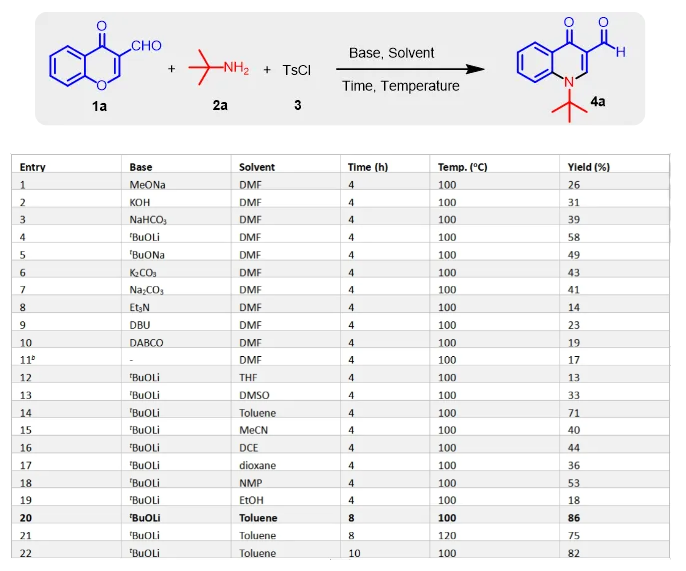Select the Base column header
Image resolution: width=686 pixels, height=571 pixels.
tap(141, 167)
